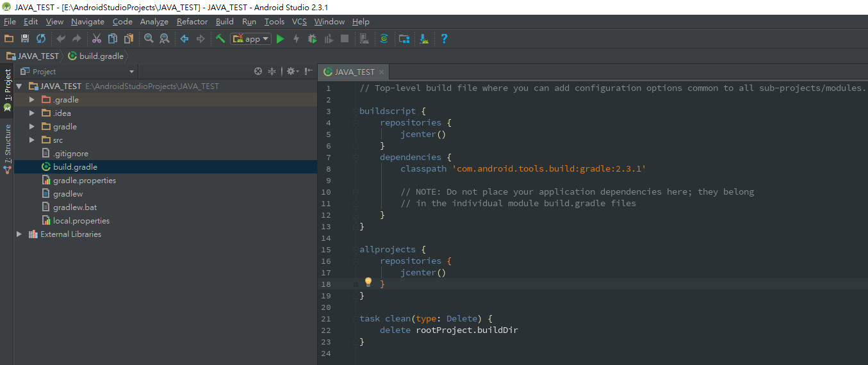Viewport: 868px width, 365px height.
Task: Open the Help menu
Action: (361, 22)
